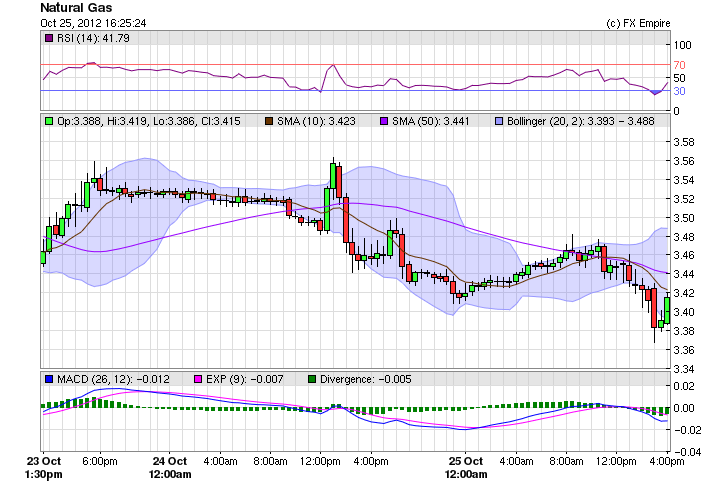Click the blue RSI axis value '30'

(x=679, y=91)
